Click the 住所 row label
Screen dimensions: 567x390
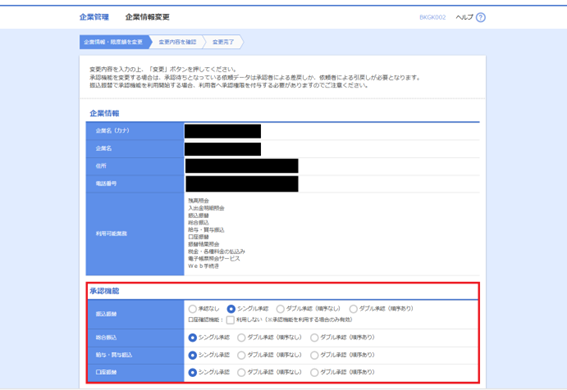point(101,166)
